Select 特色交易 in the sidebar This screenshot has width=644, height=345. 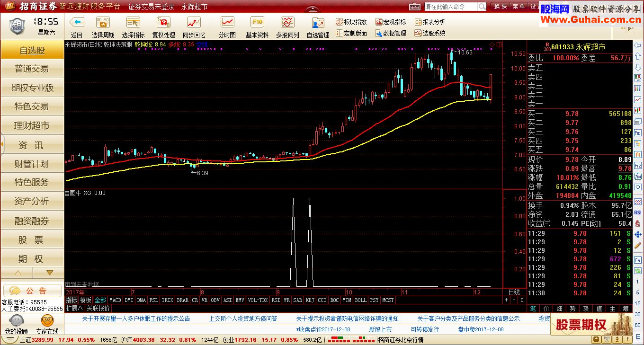point(32,106)
